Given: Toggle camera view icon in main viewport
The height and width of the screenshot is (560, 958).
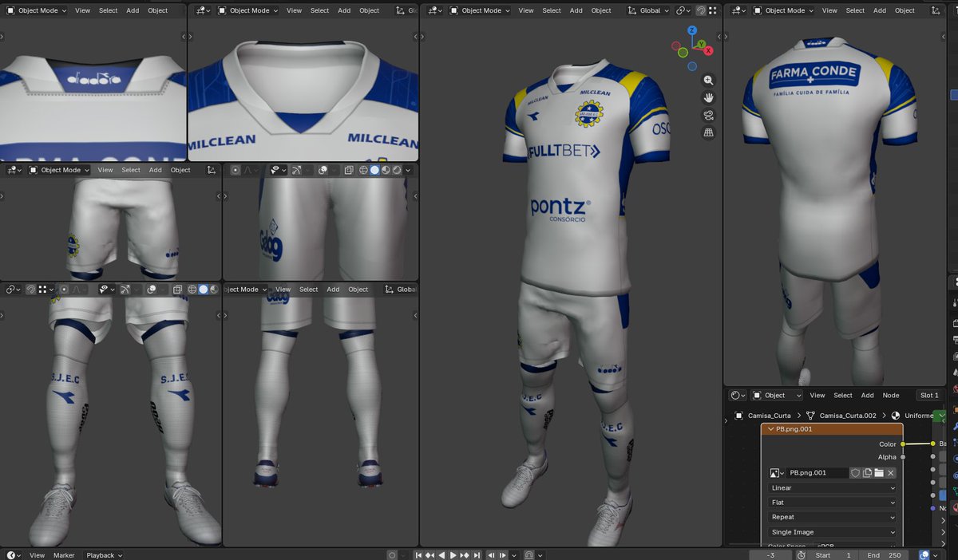Looking at the screenshot, I should (x=708, y=116).
